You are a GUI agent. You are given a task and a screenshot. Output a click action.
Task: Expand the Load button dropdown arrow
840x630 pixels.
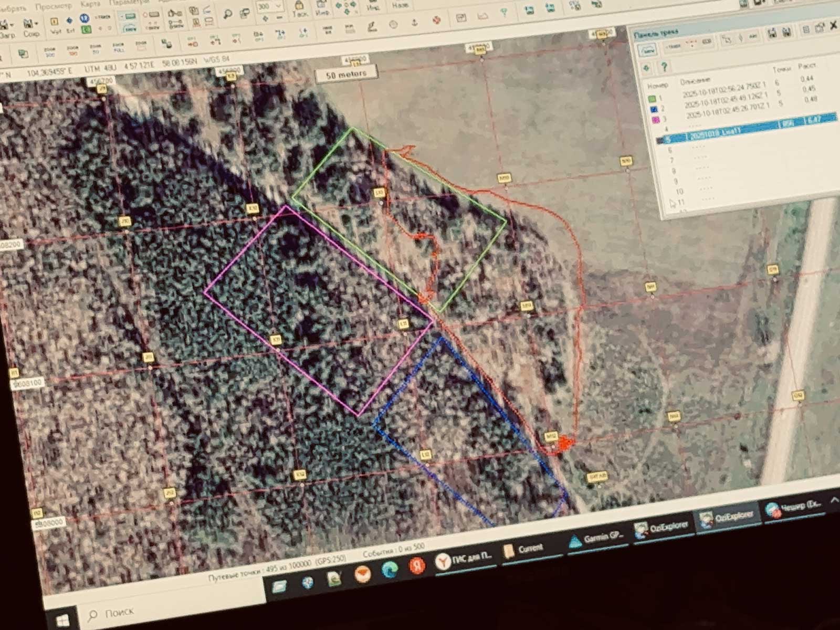pyautogui.click(x=12, y=25)
